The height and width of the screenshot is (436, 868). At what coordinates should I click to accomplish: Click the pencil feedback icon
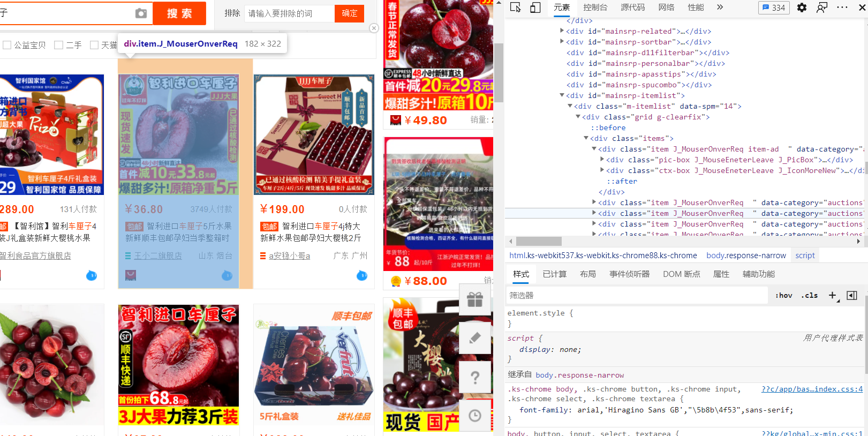coord(475,338)
